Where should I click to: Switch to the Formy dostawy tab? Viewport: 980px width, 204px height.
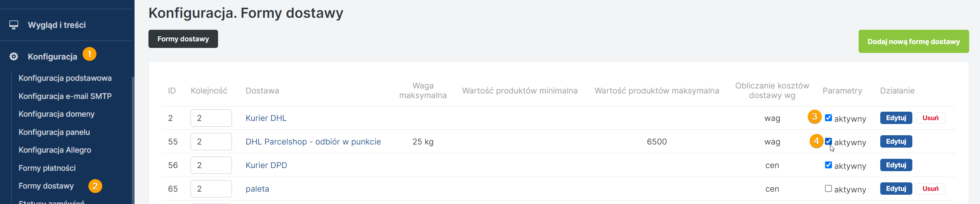tap(183, 39)
